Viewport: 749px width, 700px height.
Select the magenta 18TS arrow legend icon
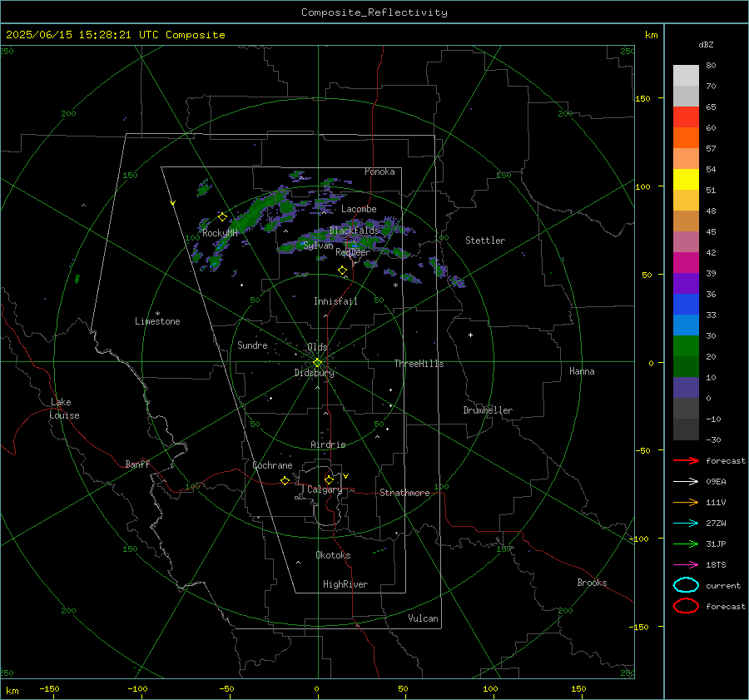pyautogui.click(x=686, y=565)
